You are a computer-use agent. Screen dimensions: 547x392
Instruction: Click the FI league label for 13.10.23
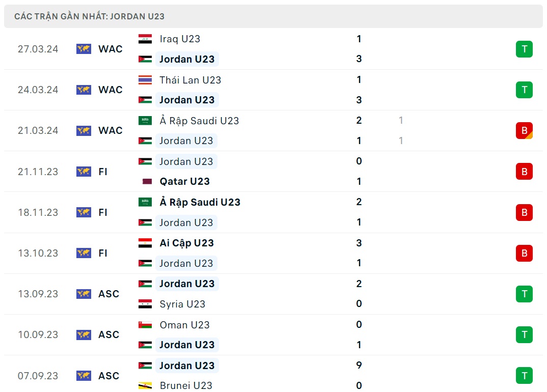(103, 253)
